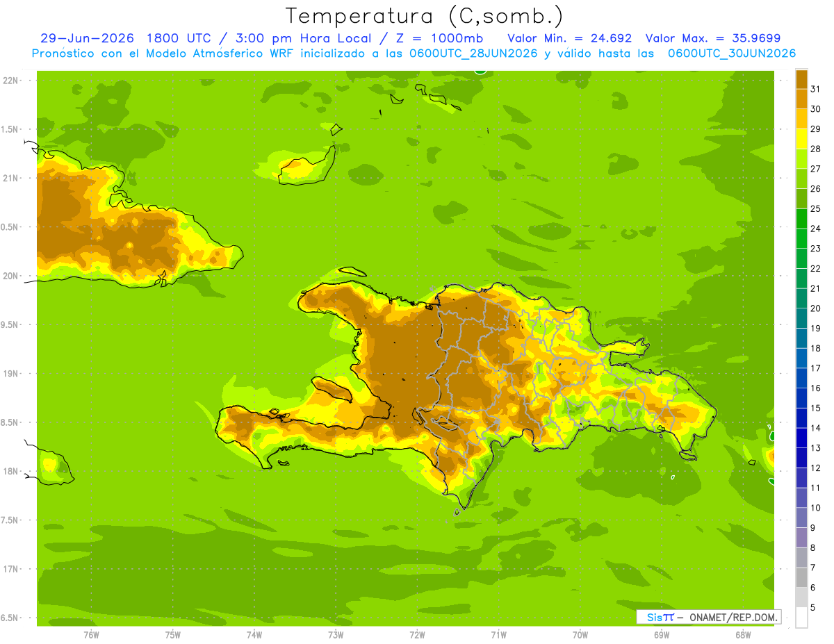
Task: Click the '26' colorbar label
Action: pos(816,188)
